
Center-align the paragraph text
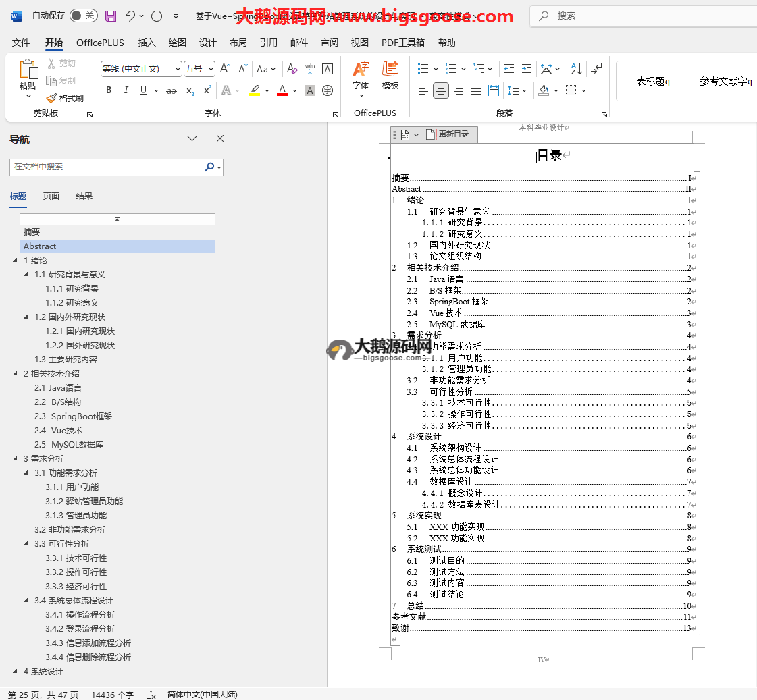[441, 90]
